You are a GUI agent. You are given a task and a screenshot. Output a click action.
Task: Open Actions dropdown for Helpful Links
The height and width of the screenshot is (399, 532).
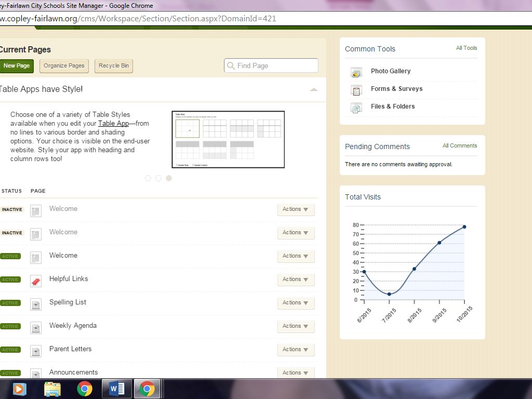pos(296,280)
